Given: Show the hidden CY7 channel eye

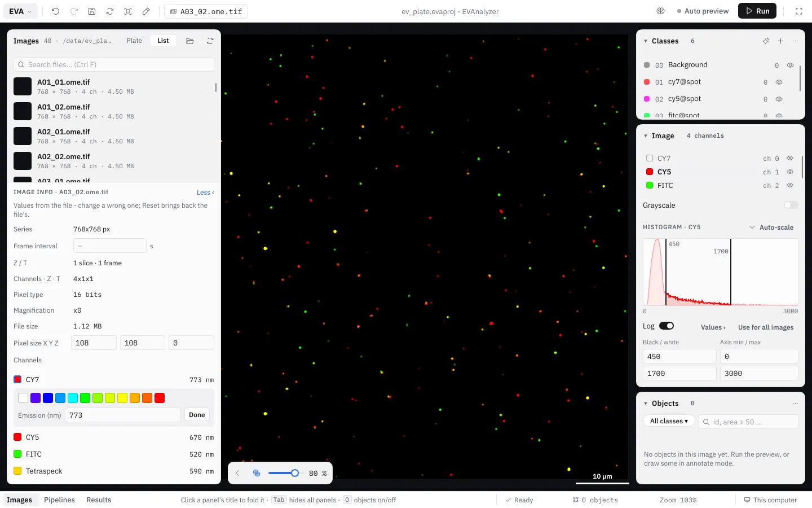Looking at the screenshot, I should pos(790,158).
